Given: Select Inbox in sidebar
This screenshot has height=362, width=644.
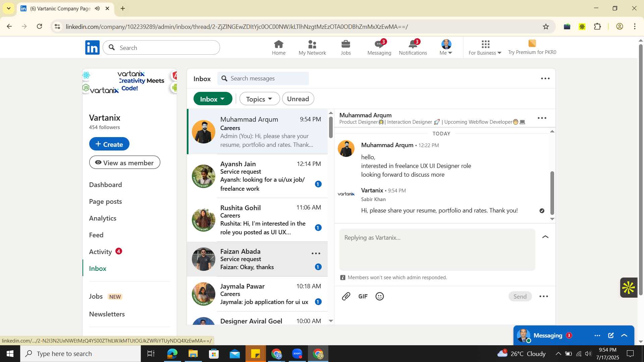Looking at the screenshot, I should [98, 268].
